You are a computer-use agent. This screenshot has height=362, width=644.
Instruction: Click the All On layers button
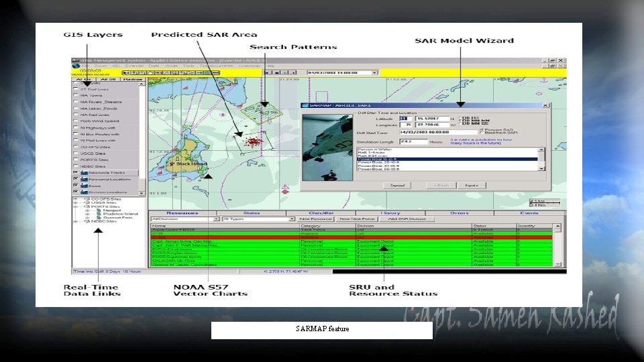click(85, 79)
